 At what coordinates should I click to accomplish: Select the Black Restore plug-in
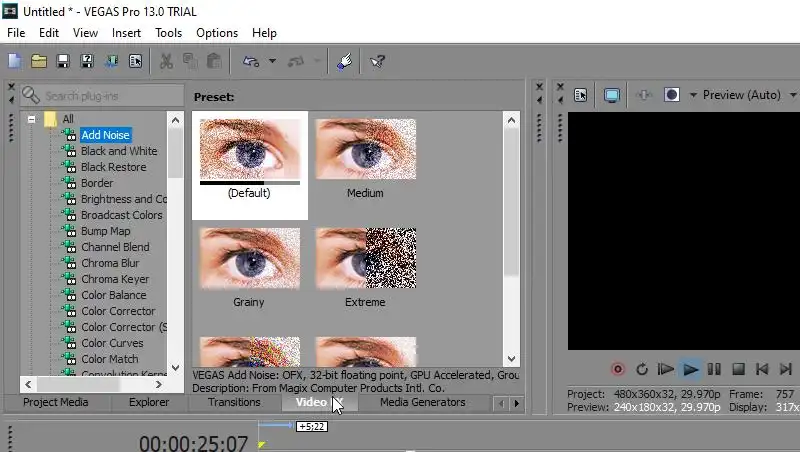click(113, 167)
